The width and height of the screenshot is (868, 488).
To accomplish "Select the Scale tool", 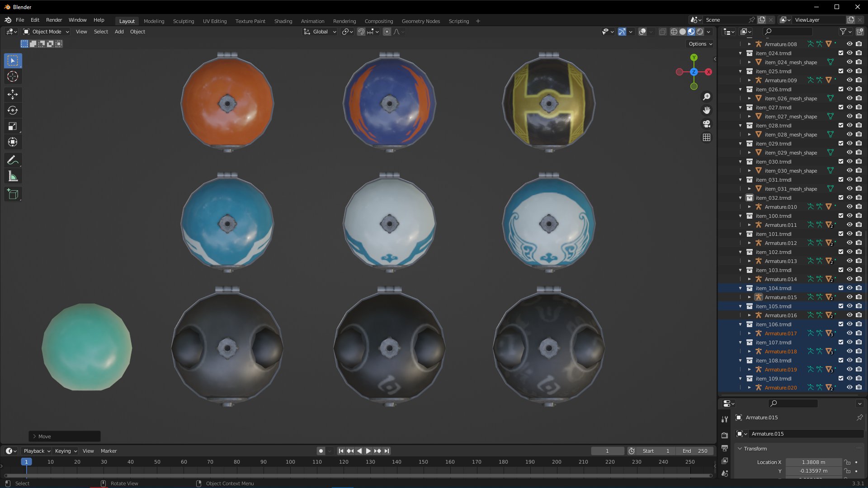I will pos(13,127).
